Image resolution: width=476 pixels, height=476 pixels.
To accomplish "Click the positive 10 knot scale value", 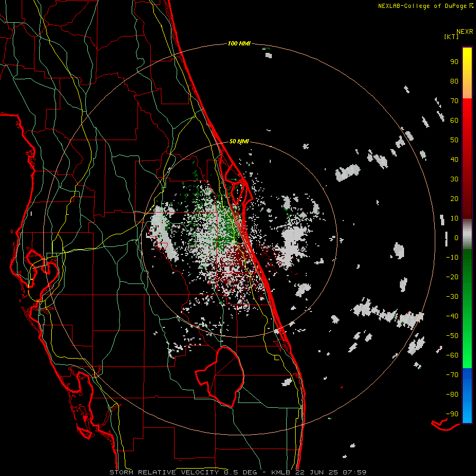I will coord(454,218).
